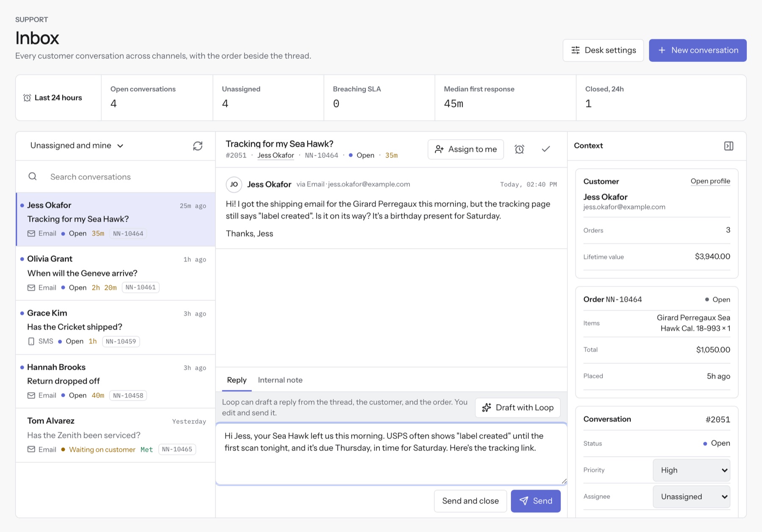
Task: Click the Open conversations stat
Action: (x=157, y=98)
